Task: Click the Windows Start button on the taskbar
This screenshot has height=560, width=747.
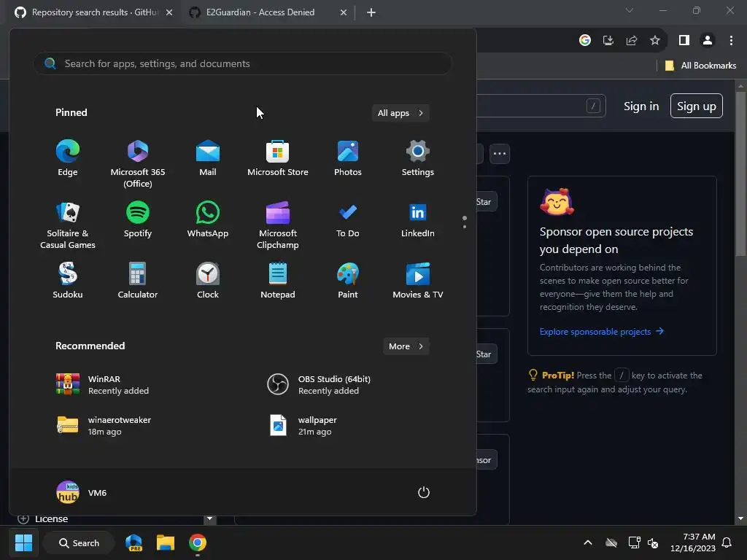Action: (x=23, y=542)
